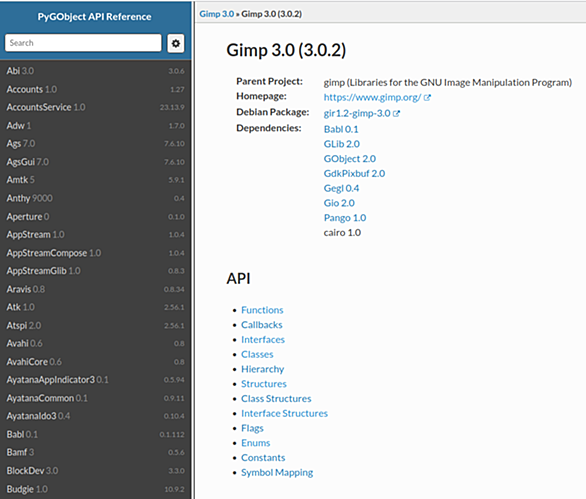
Task: Open the Interface Structures API link
Action: pos(284,414)
